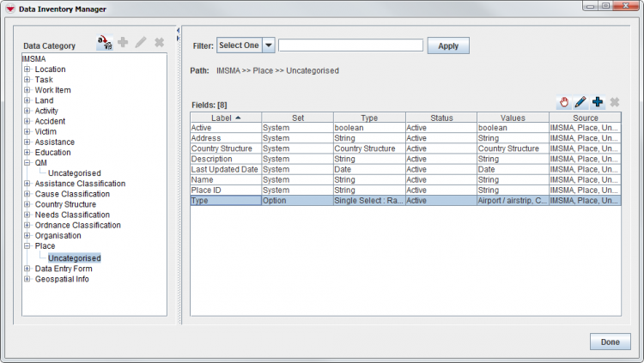Open the Filter Select One dropdown
644x363 pixels.
(x=268, y=45)
